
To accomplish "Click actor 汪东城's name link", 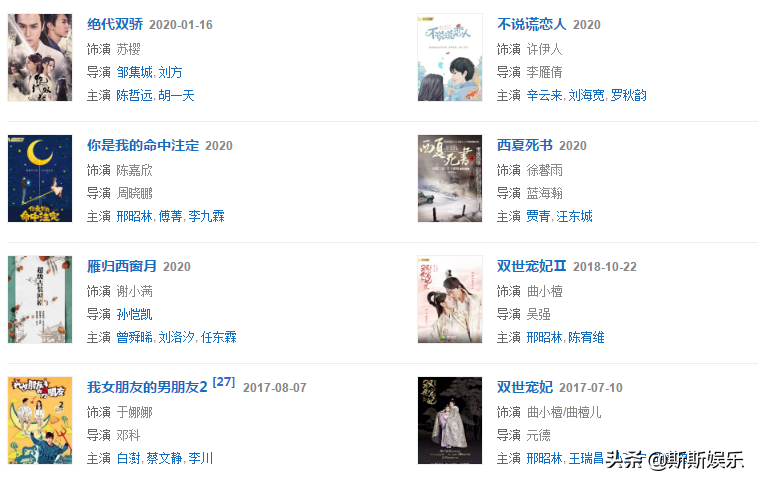I will click(574, 216).
